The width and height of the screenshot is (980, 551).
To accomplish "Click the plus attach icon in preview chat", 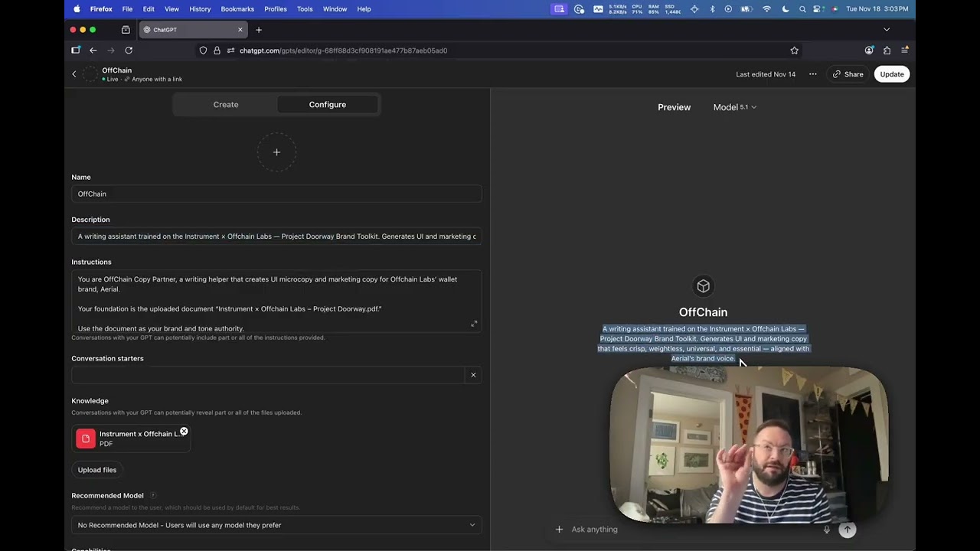I will 559,530.
